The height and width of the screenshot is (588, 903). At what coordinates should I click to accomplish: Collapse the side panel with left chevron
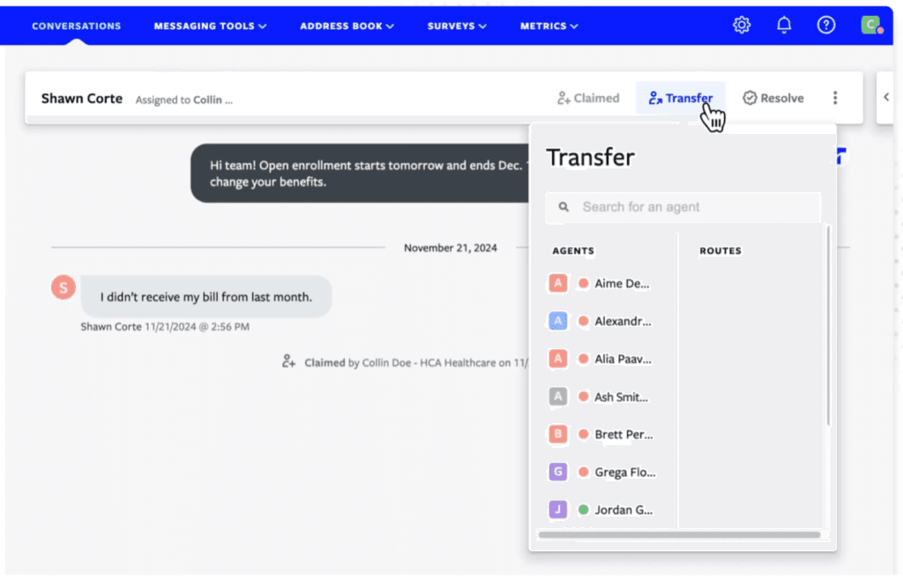tap(886, 98)
